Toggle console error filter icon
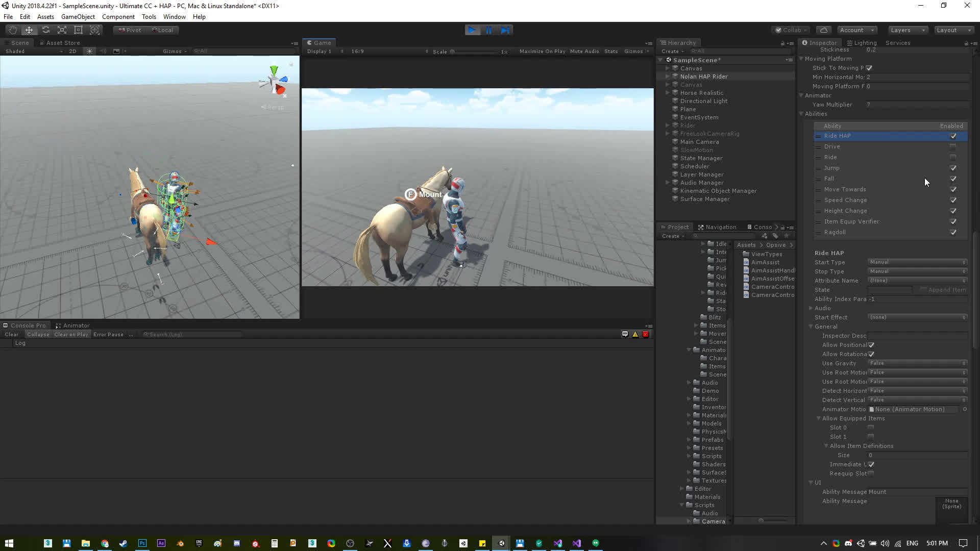The image size is (980, 551). click(645, 334)
